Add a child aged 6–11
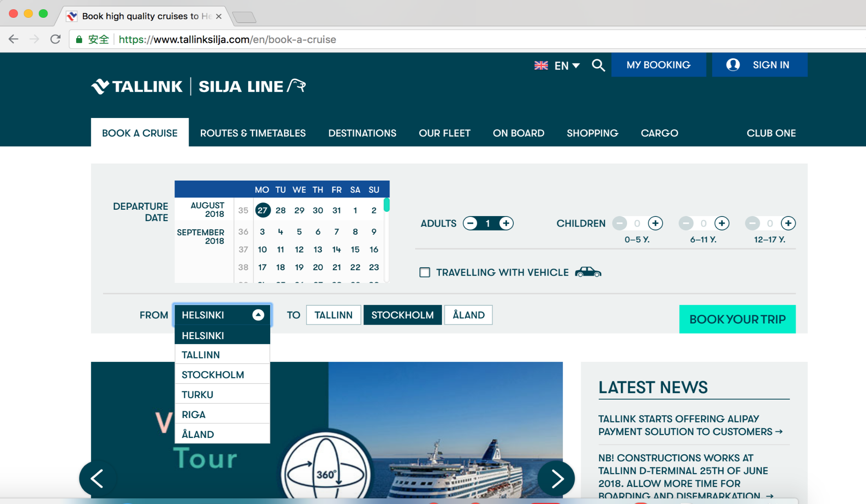The image size is (866, 504). click(722, 223)
